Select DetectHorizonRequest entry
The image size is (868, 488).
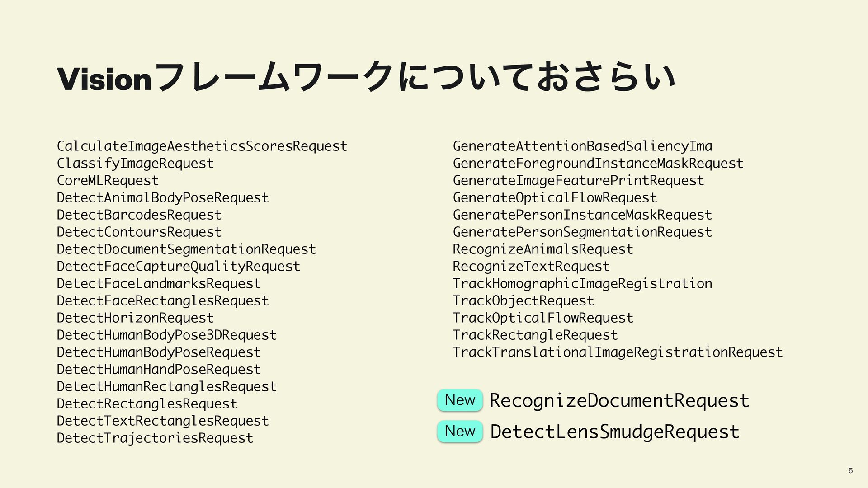(x=135, y=318)
